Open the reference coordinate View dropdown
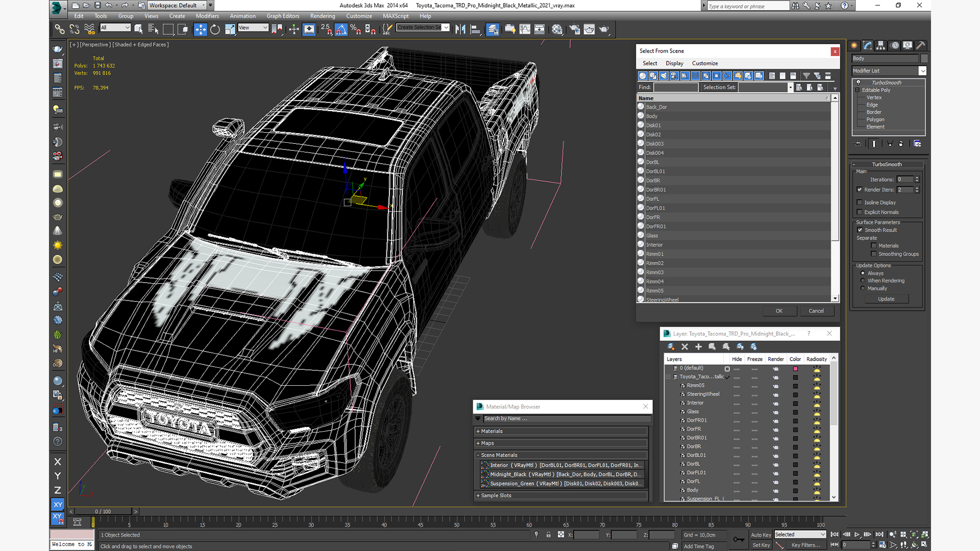The height and width of the screenshot is (551, 980). (x=253, y=28)
